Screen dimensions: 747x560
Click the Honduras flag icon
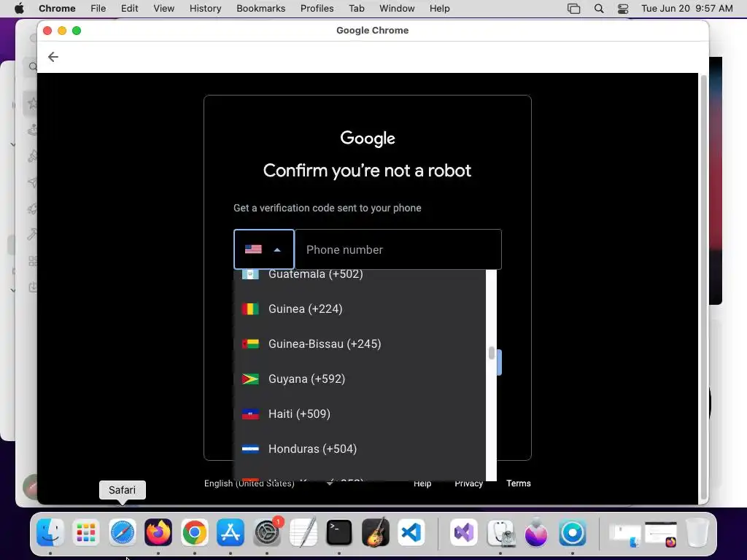click(250, 449)
